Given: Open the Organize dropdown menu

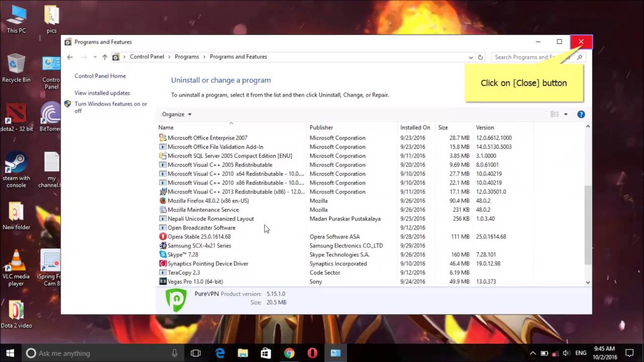Looking at the screenshot, I should [x=177, y=114].
